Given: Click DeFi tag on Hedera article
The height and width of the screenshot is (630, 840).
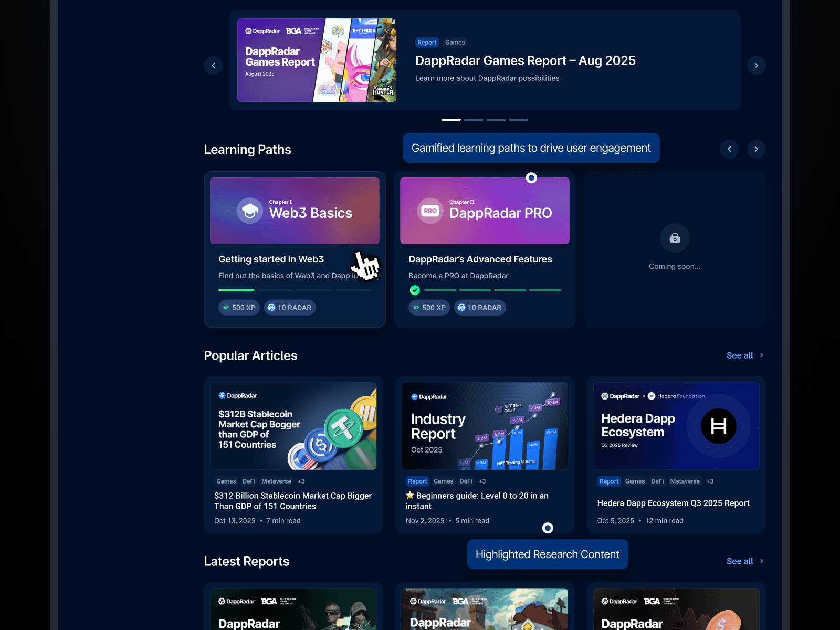Looking at the screenshot, I should point(657,481).
